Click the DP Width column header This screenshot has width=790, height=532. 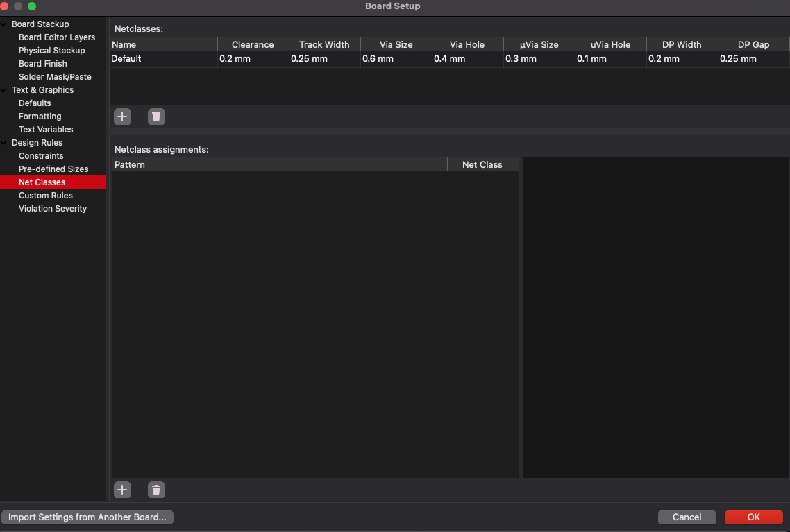pyautogui.click(x=682, y=45)
